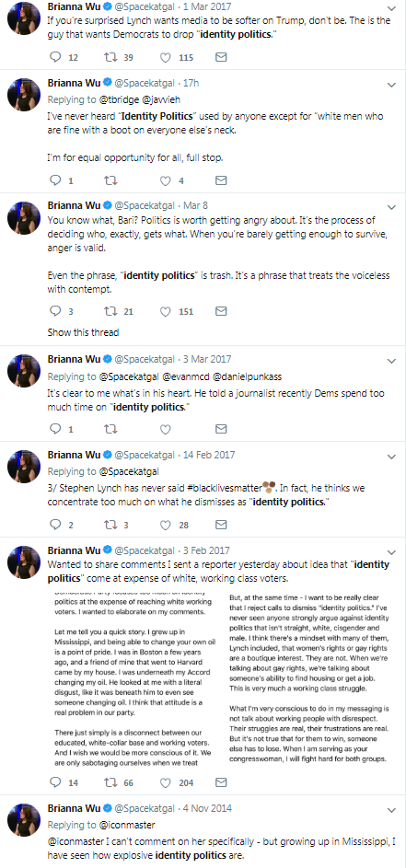Open the dropdown arrow on the 1 Mar 2017 tweet
Image resolution: width=406 pixels, height=868 pixels.
pos(391,9)
